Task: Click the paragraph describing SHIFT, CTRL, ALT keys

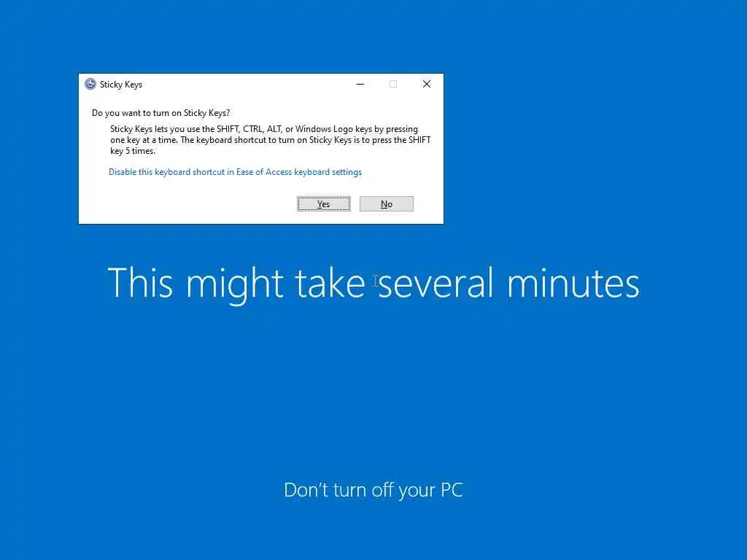Action: (x=270, y=139)
